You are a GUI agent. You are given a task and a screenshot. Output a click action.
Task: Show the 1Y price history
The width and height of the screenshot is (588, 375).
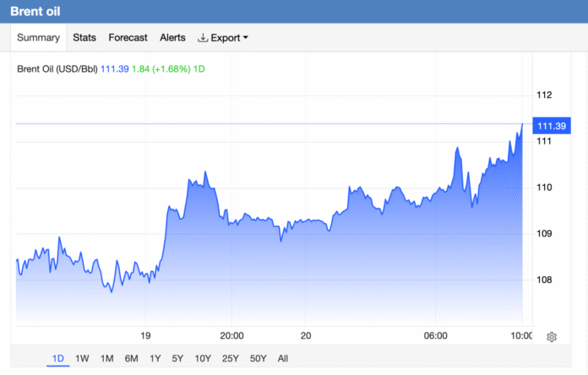tap(155, 358)
